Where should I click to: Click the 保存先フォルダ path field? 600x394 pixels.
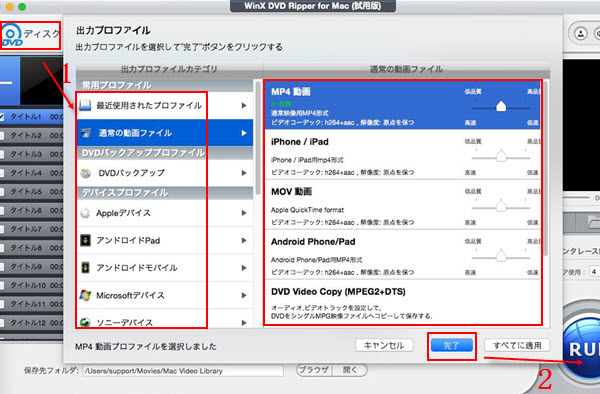(x=183, y=371)
